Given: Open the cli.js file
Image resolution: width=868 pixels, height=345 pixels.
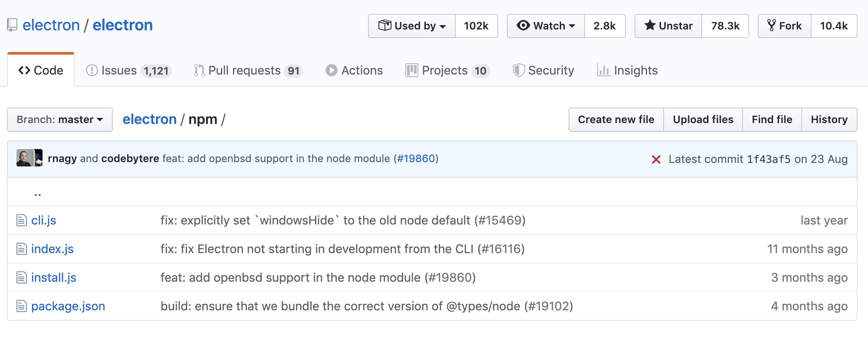Looking at the screenshot, I should (44, 221).
